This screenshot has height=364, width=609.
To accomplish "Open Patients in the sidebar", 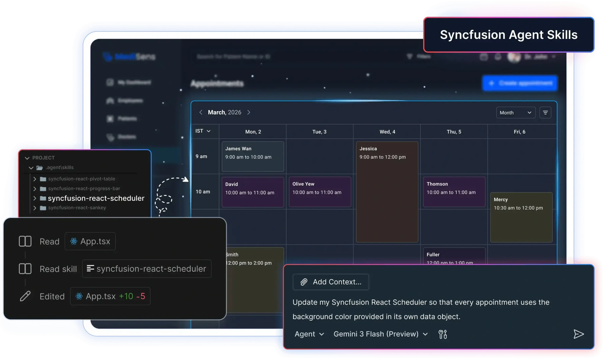I will coord(122,119).
